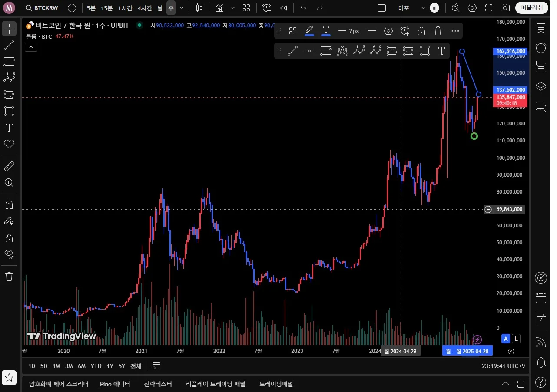Open the line style dropdown

pyautogui.click(x=372, y=31)
